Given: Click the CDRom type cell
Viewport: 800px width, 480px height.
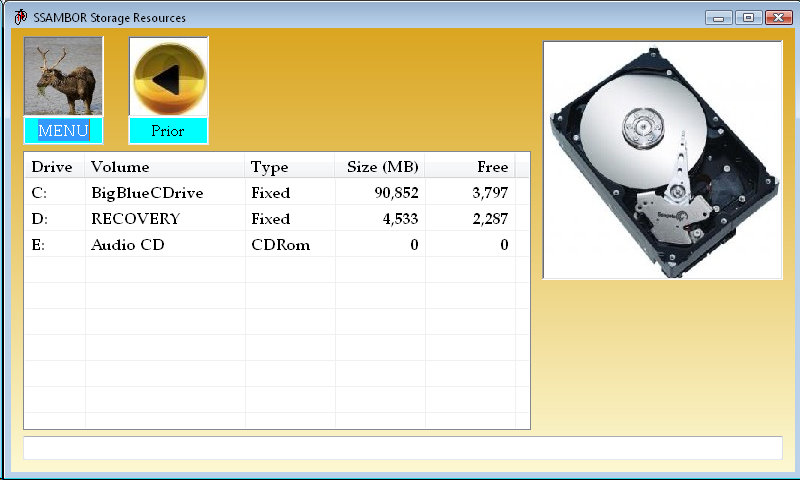Looking at the screenshot, I should 280,245.
